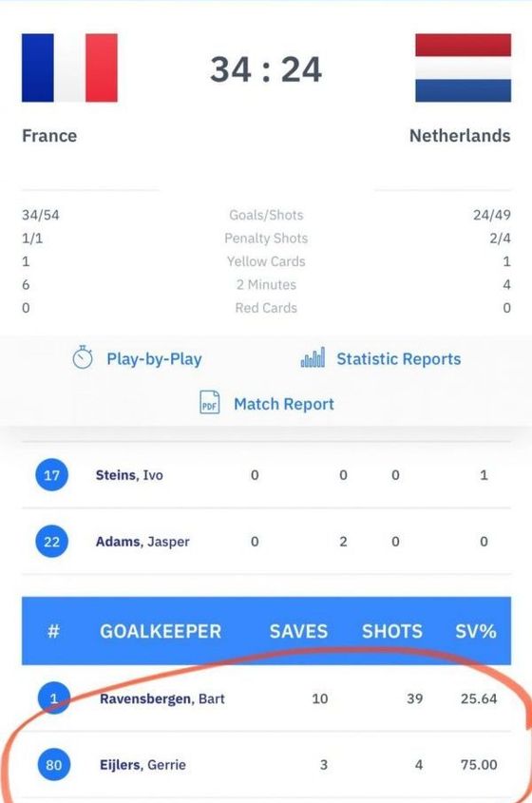Viewport: 532px width, 803px height.
Task: Open goalkeeper Ravensbergen, Bart profile
Action: (x=162, y=699)
